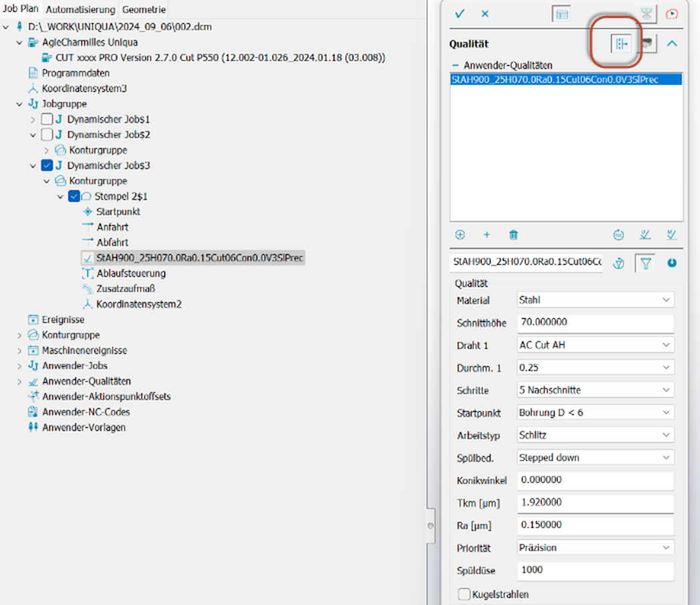This screenshot has height=605, width=700.
Task: Select the StAH900 entry in the quality list
Action: 555,80
